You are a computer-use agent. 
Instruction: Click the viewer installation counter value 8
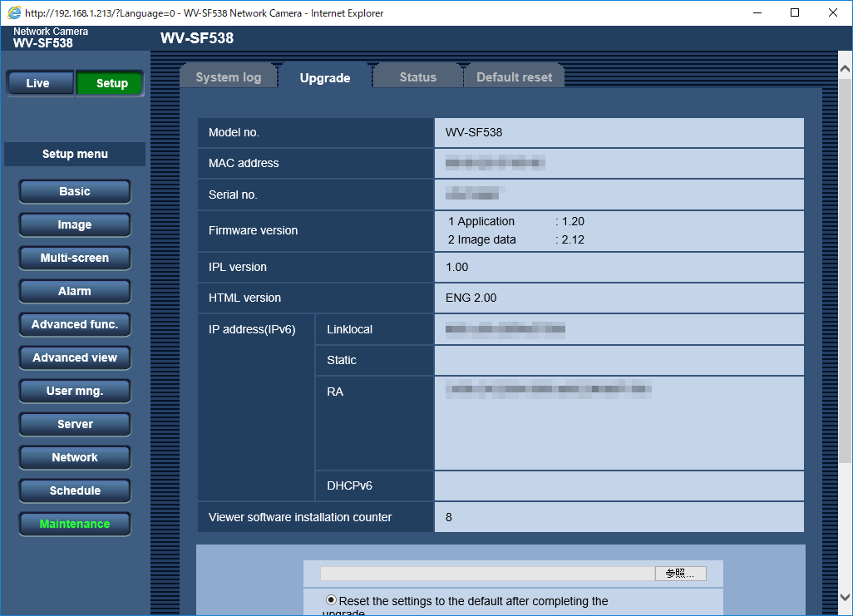[449, 517]
